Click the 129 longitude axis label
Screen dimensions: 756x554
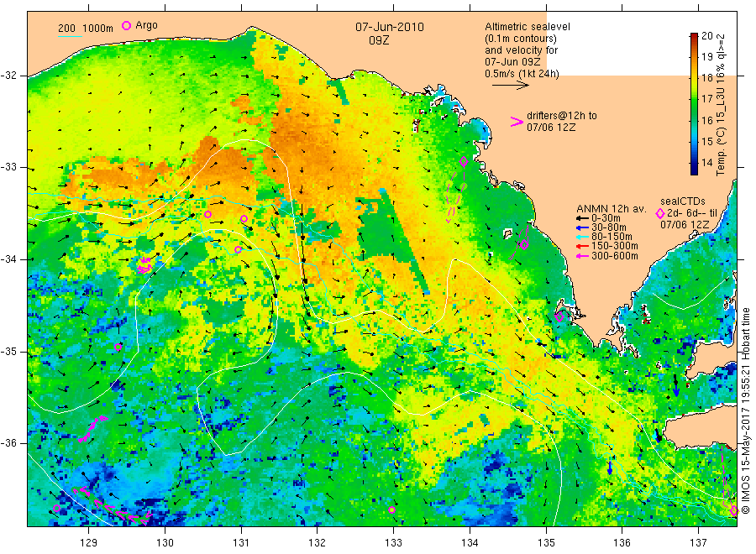(89, 543)
